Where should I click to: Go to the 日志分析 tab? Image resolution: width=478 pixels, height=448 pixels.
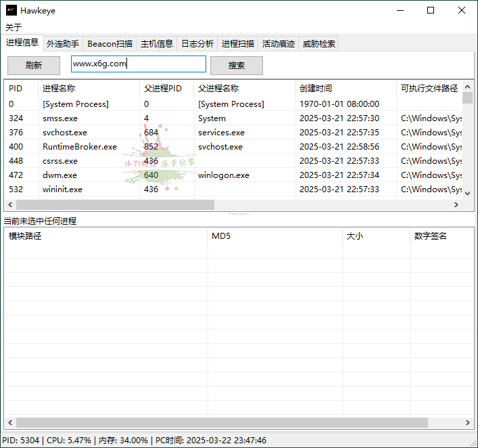(x=197, y=43)
